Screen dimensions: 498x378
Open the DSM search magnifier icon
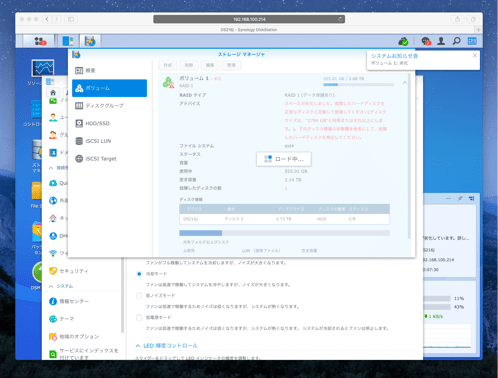pyautogui.click(x=456, y=41)
